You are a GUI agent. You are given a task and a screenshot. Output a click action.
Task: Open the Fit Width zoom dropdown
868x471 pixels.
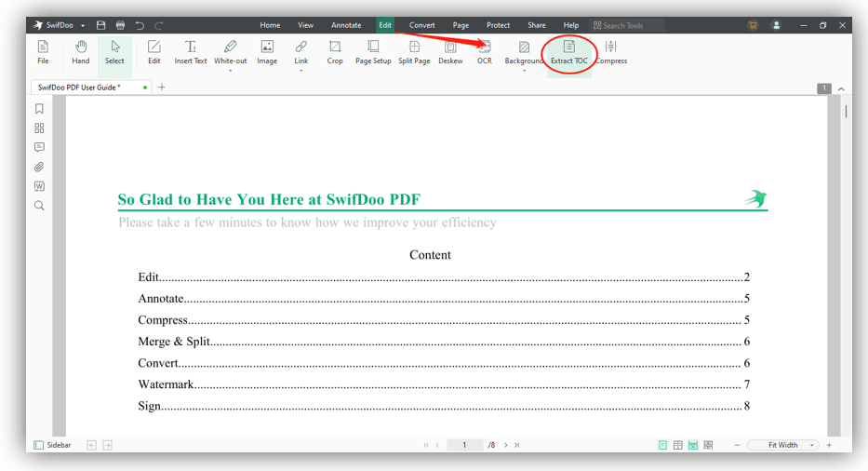point(782,445)
